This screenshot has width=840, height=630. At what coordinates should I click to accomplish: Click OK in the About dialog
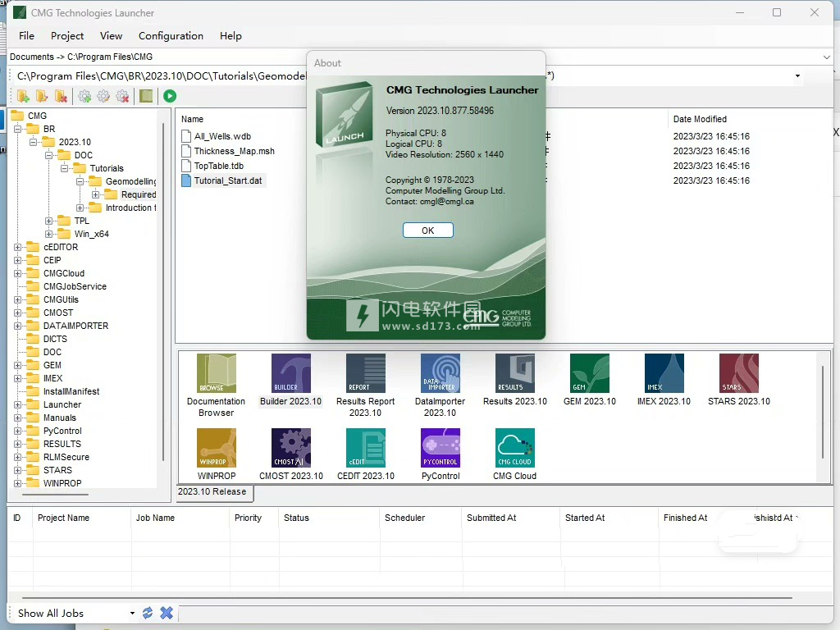(x=428, y=231)
